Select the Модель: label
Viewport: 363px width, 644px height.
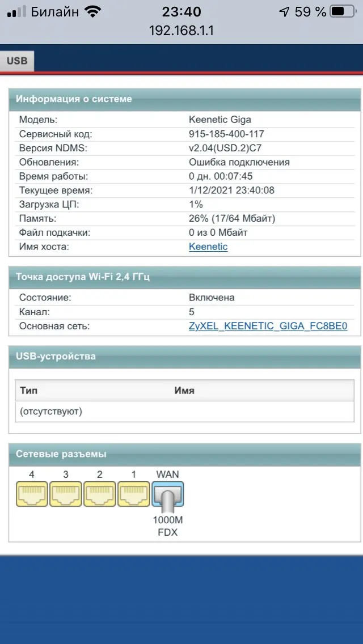click(38, 120)
